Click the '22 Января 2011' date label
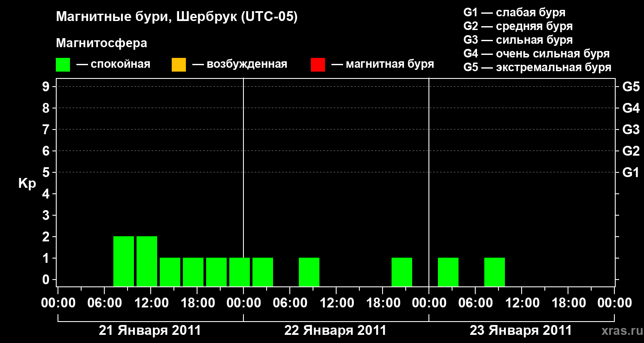This screenshot has width=644, height=343. click(x=335, y=331)
